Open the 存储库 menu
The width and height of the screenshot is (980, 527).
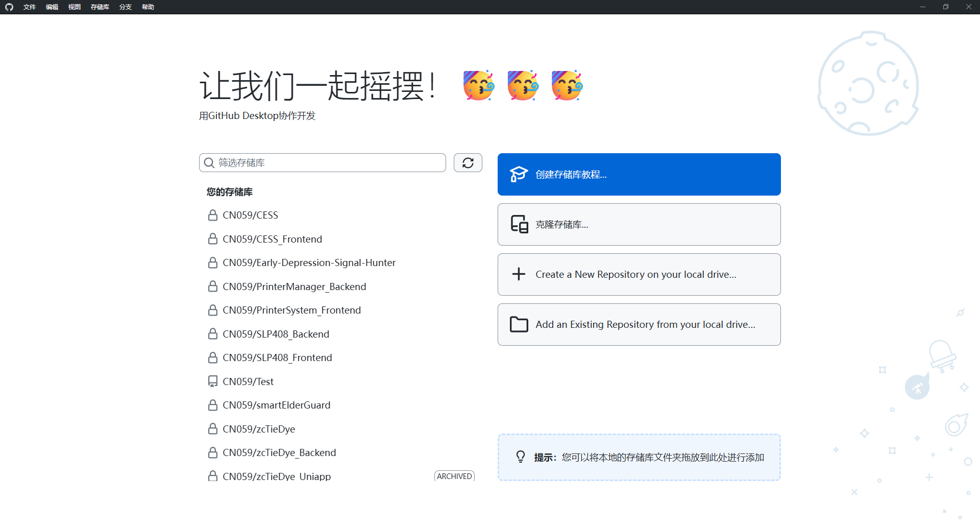[100, 7]
